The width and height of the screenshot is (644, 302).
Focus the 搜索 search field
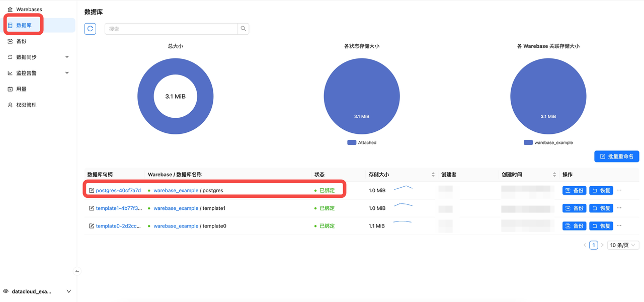(x=171, y=29)
